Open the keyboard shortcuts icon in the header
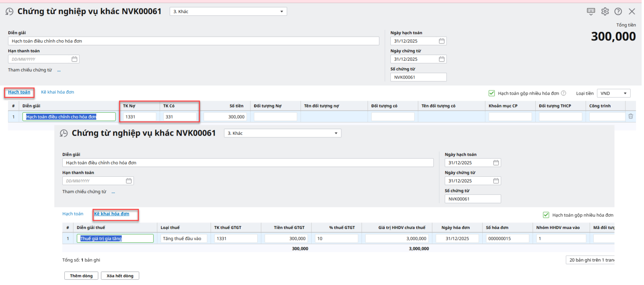644x285 pixels. (590, 11)
